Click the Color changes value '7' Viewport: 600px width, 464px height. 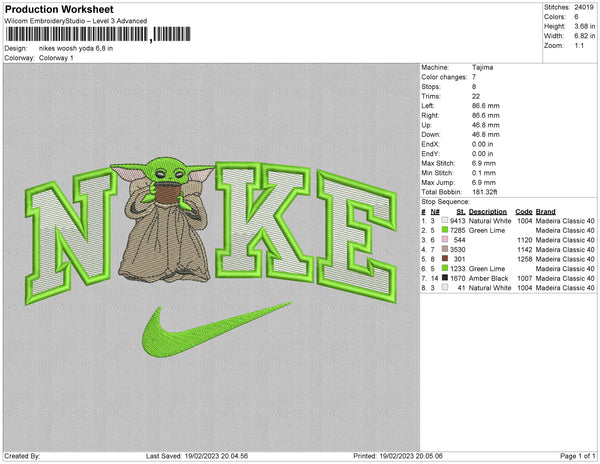coord(474,77)
